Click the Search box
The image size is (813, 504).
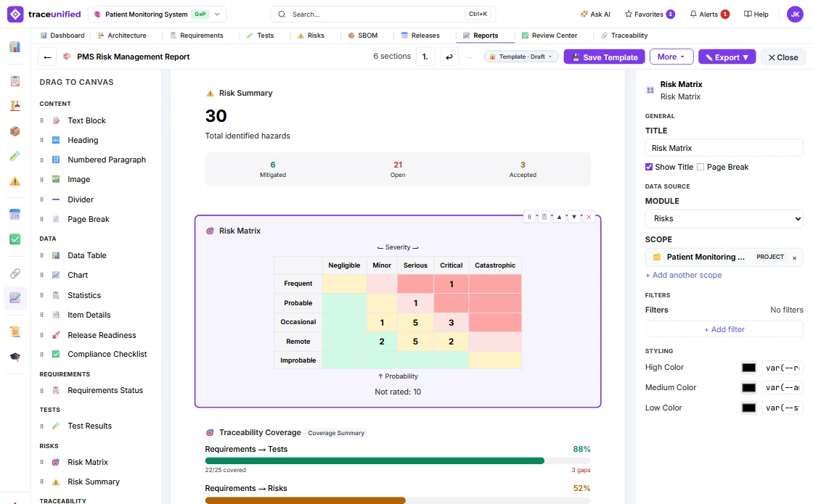click(x=383, y=14)
